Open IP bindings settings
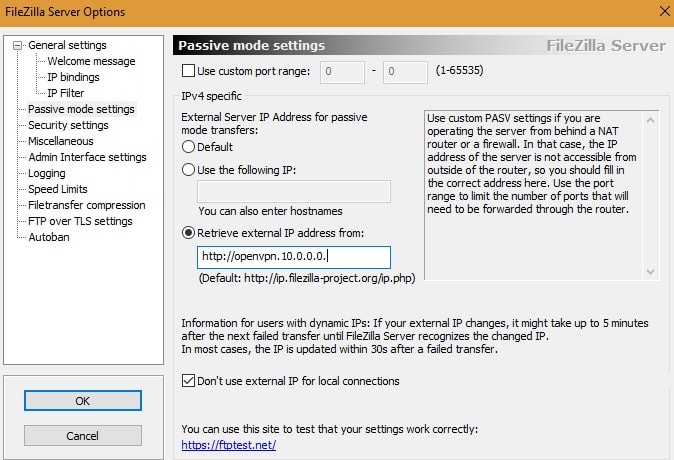Image resolution: width=674 pixels, height=460 pixels. pyautogui.click(x=74, y=77)
